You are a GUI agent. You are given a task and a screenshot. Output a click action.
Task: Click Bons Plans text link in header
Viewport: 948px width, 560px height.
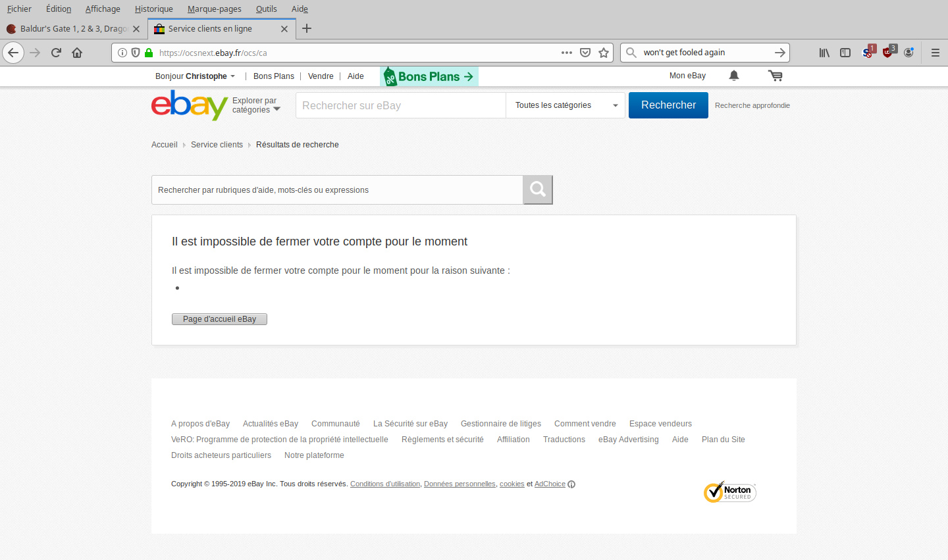tap(274, 76)
